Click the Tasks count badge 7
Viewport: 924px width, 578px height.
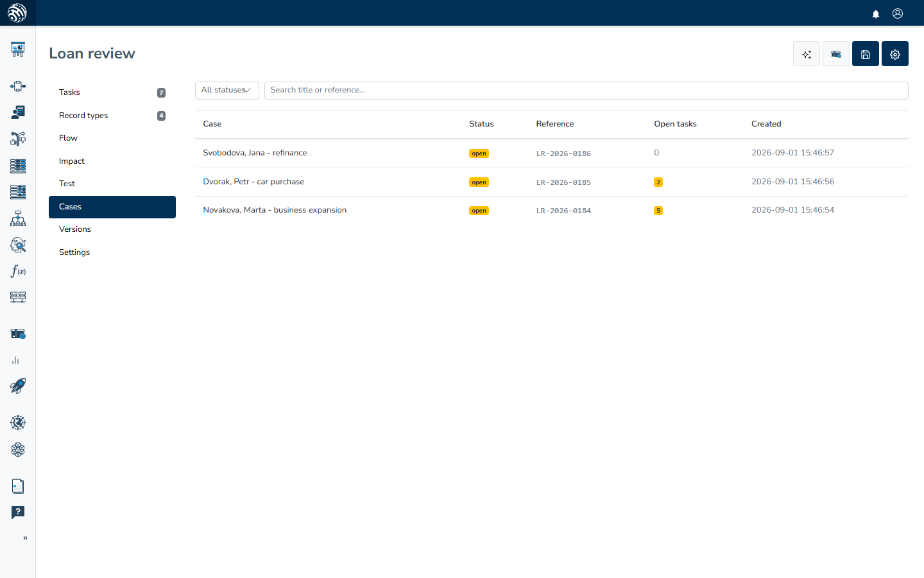[x=161, y=93]
